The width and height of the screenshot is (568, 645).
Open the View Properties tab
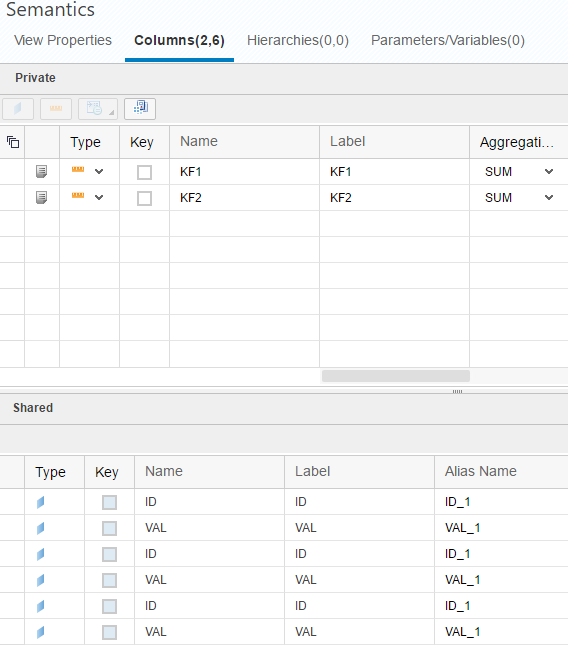tap(63, 40)
